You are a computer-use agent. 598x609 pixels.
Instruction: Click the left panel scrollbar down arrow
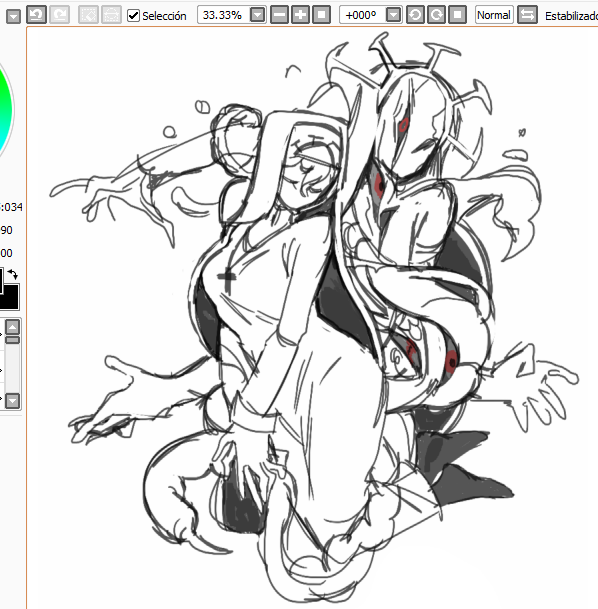point(12,400)
